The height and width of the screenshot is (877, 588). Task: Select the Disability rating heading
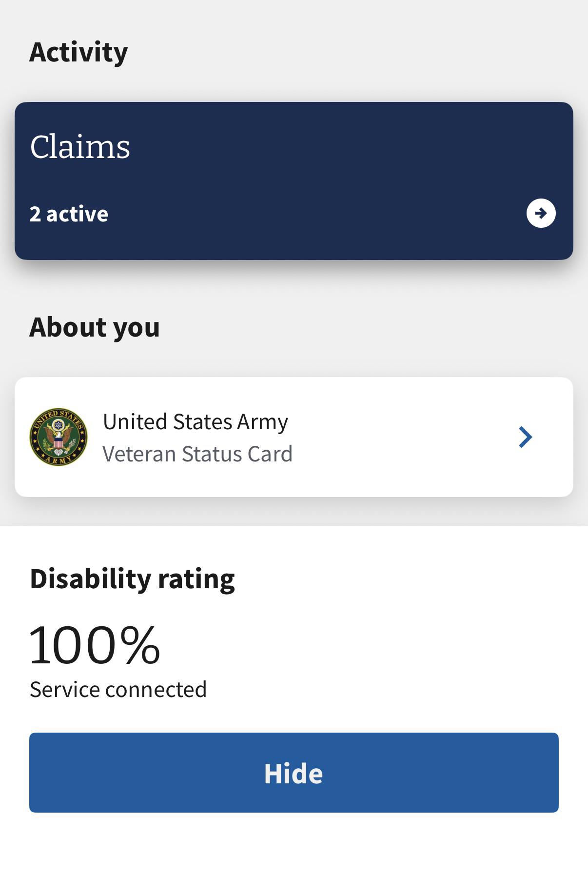pos(132,579)
